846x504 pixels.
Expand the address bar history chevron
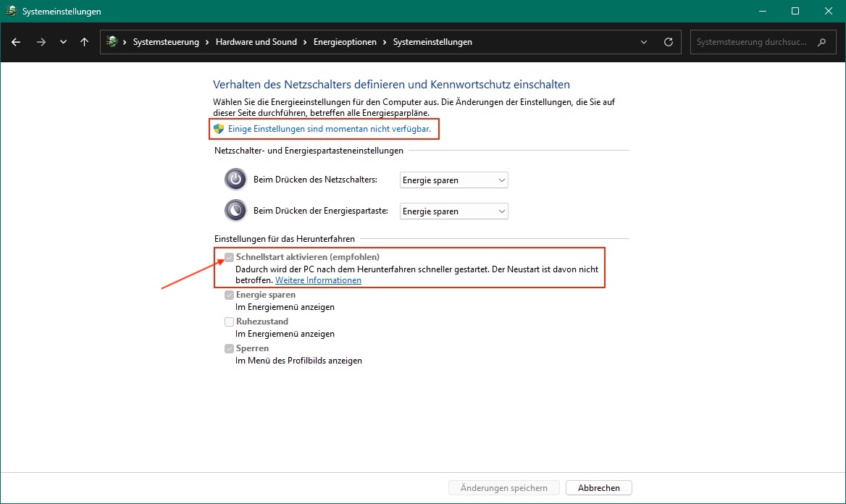(x=644, y=42)
